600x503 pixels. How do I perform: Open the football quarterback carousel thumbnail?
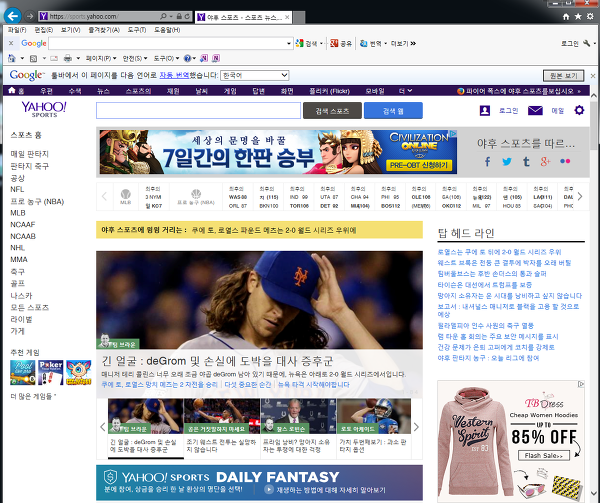[x=374, y=416]
